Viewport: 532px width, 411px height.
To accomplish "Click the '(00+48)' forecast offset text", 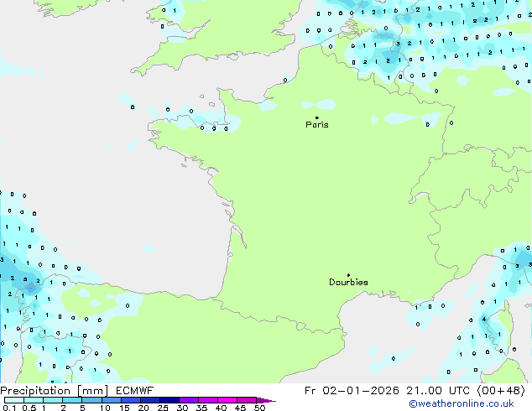I will point(501,391).
